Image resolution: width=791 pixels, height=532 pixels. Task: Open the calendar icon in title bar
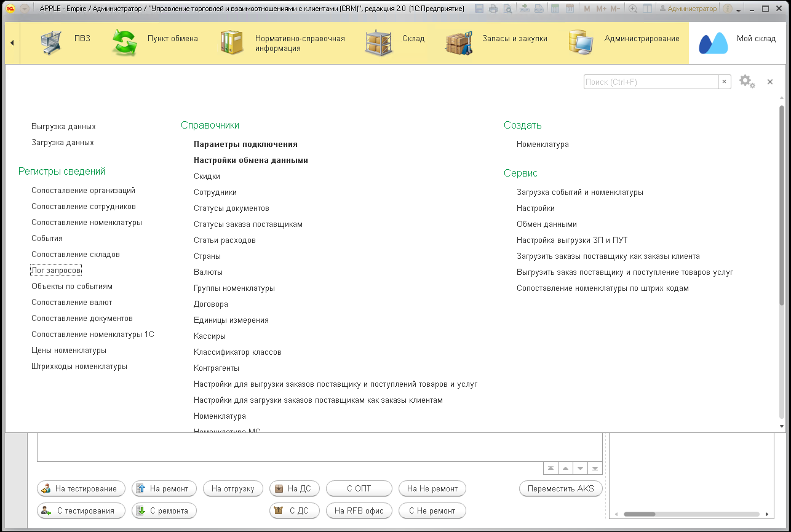pos(570,9)
